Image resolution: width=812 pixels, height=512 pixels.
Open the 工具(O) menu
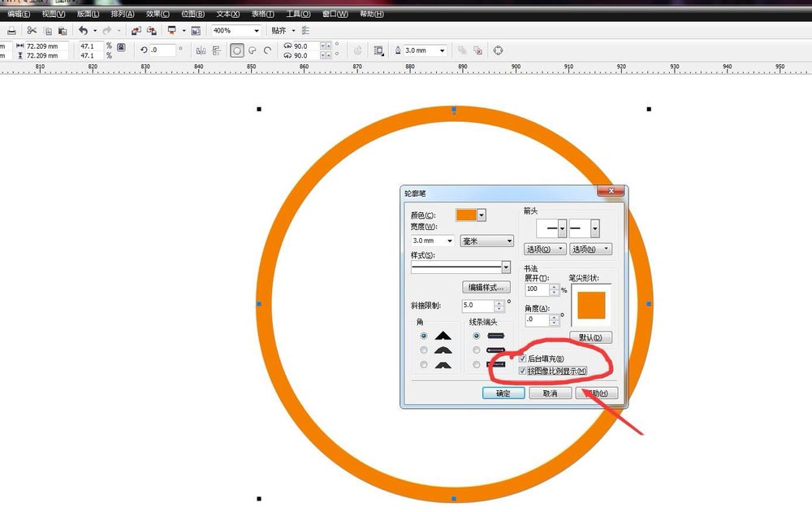click(x=298, y=14)
